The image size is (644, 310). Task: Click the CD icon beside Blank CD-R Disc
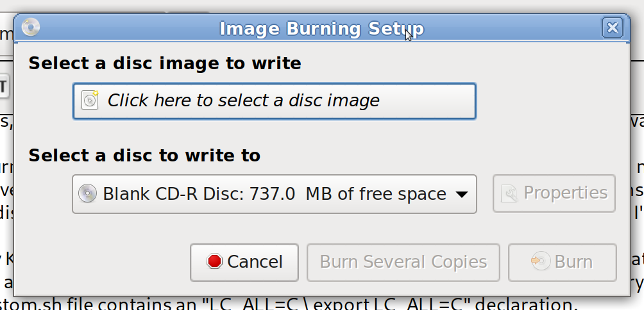click(87, 193)
